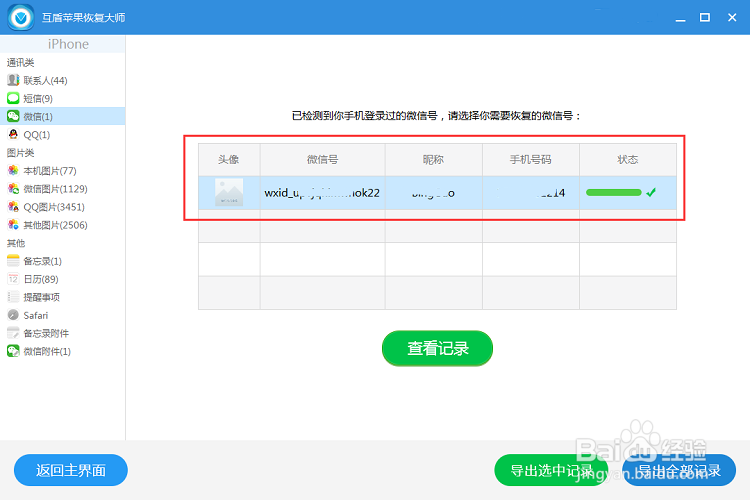
Task: Click the 其他图片 icon
Action: (x=13, y=224)
